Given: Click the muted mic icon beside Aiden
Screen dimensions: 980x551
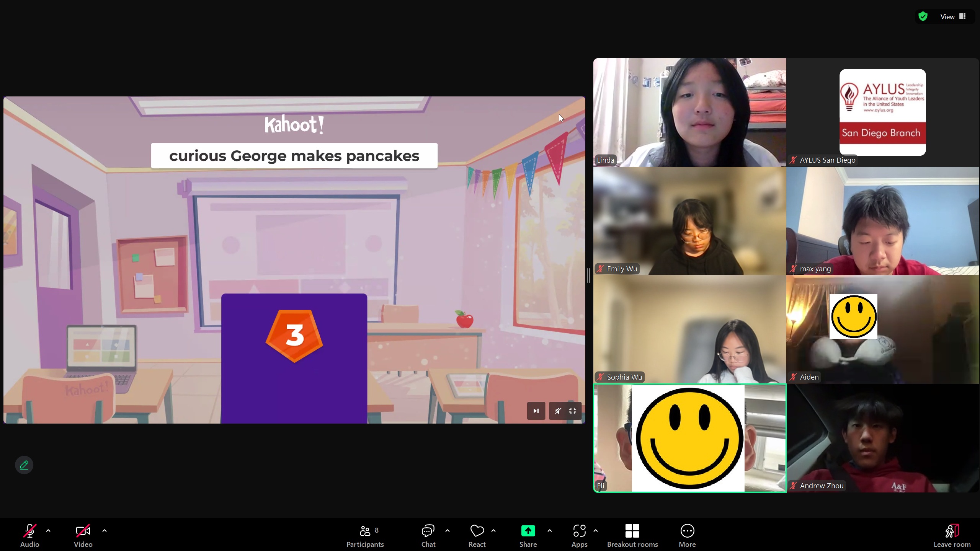Looking at the screenshot, I should click(x=794, y=377).
